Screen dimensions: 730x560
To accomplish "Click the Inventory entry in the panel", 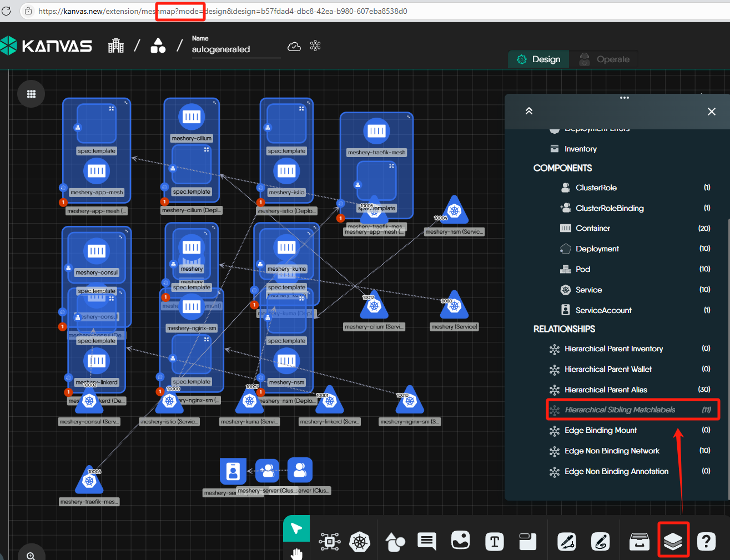I will (x=579, y=148).
